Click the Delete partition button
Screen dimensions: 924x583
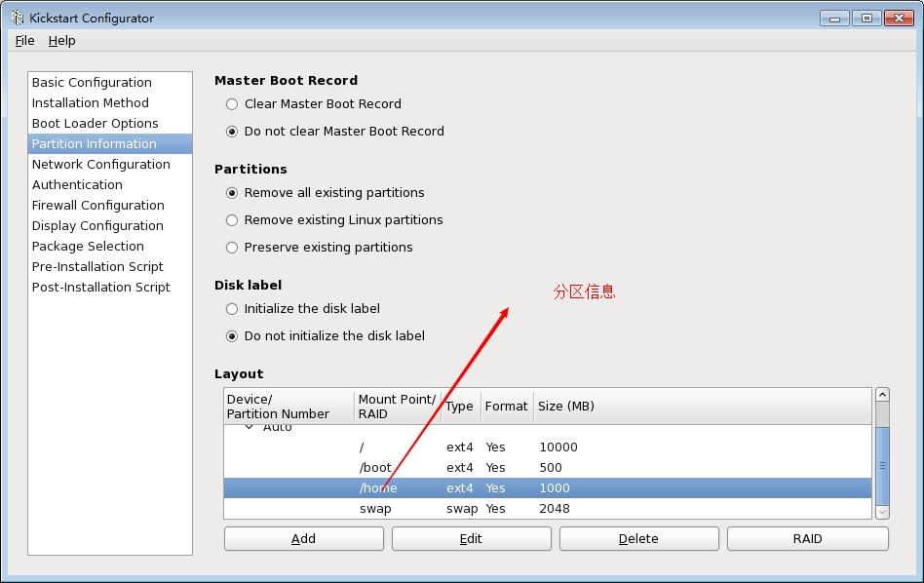(638, 539)
